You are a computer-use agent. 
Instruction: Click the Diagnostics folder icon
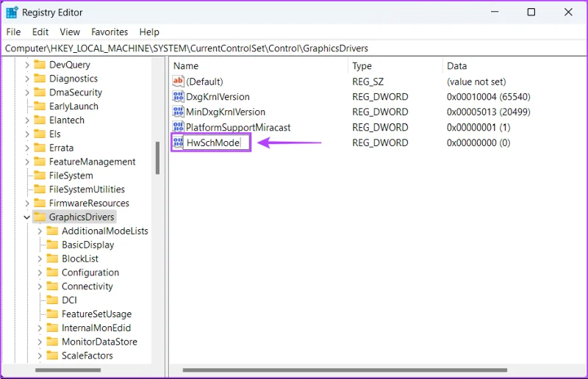pos(40,79)
